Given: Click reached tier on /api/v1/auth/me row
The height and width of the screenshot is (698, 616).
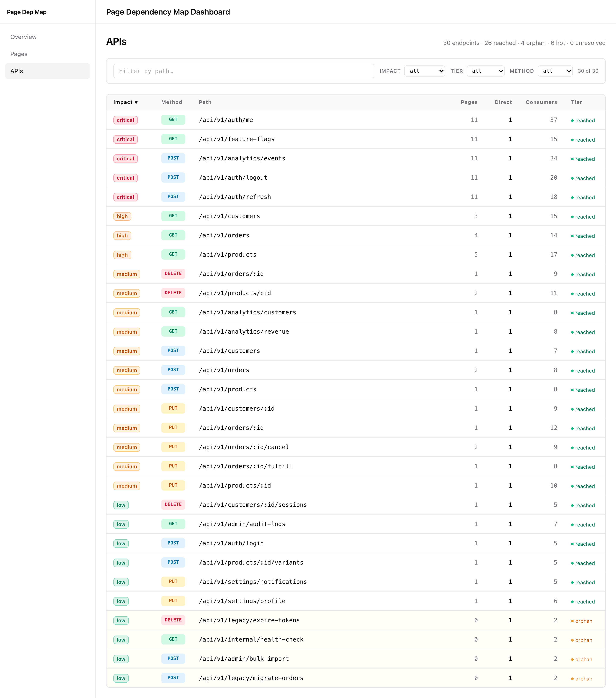Looking at the screenshot, I should (x=583, y=121).
